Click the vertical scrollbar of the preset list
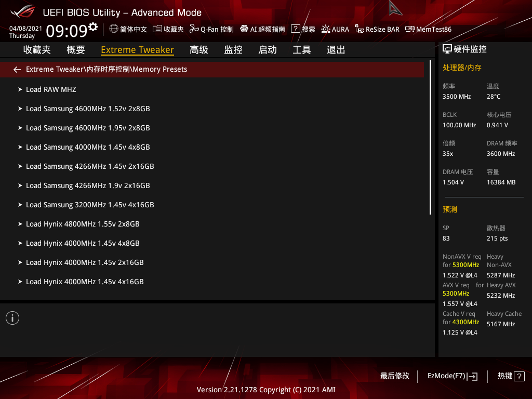 pos(430,138)
